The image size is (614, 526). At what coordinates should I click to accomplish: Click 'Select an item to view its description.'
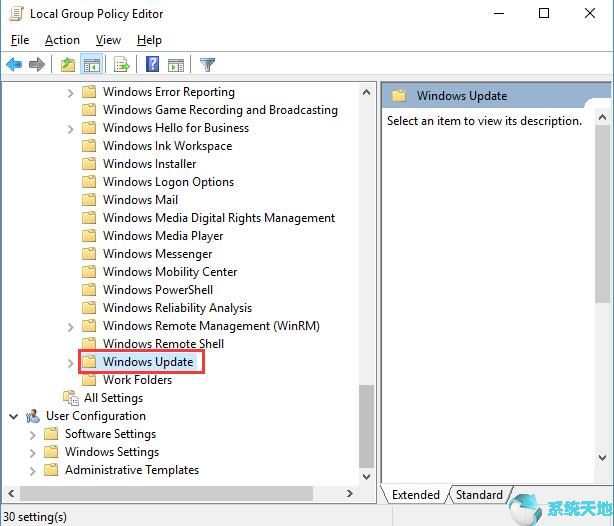pyautogui.click(x=484, y=121)
